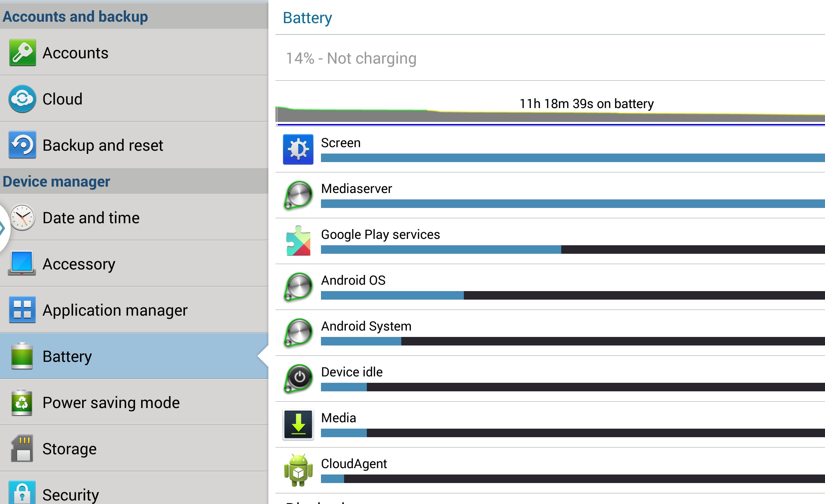This screenshot has width=825, height=504.
Task: Open the Screen brightness usage icon
Action: [298, 149]
